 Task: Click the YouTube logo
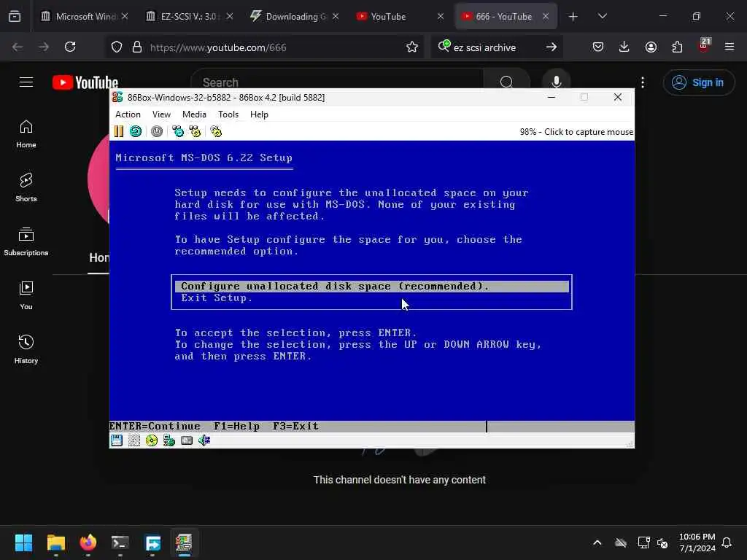(x=85, y=82)
